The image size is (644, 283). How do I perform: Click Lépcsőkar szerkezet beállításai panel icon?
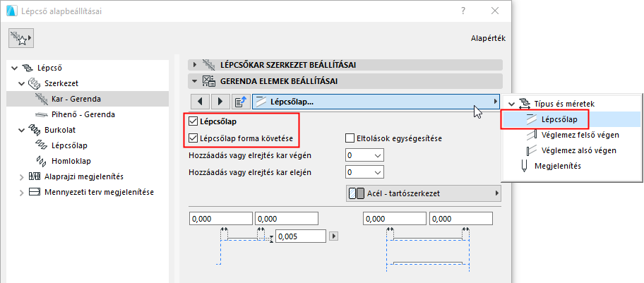pyautogui.click(x=210, y=64)
